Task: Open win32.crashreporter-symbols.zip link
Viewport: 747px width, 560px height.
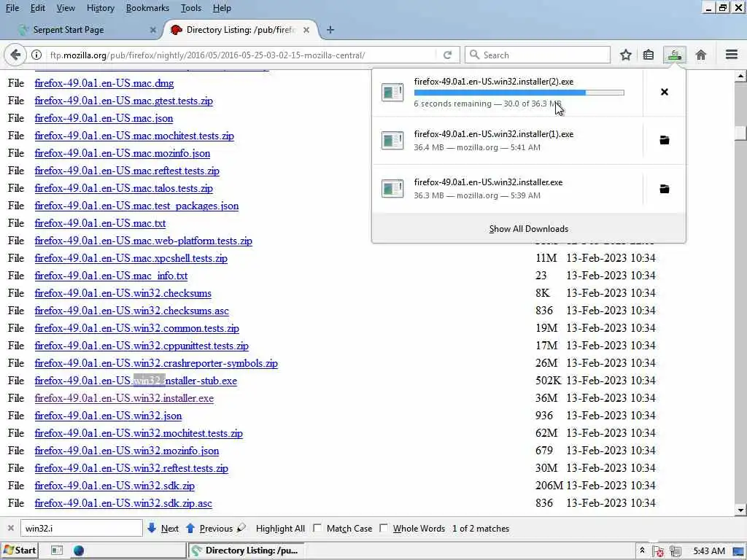Action: tap(156, 363)
